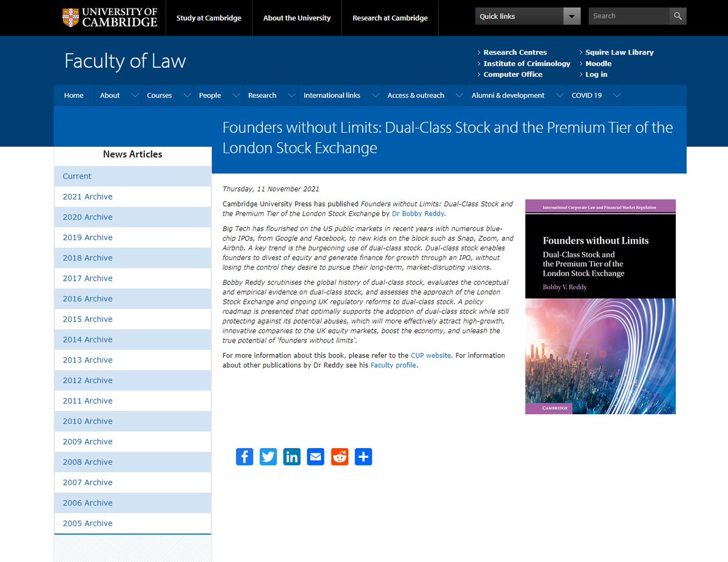Click the book cover image
This screenshot has height=562, width=728.
tap(601, 307)
